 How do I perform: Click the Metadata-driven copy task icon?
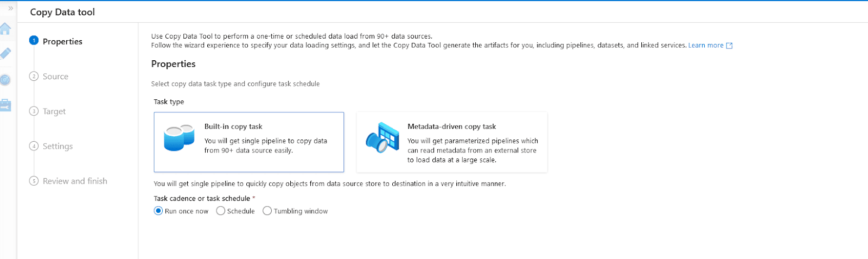click(382, 137)
